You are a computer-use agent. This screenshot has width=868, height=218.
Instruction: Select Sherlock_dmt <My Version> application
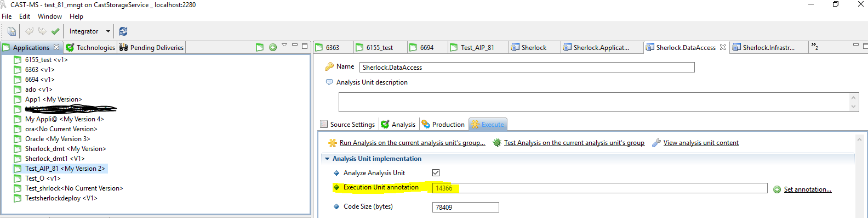[x=65, y=149]
